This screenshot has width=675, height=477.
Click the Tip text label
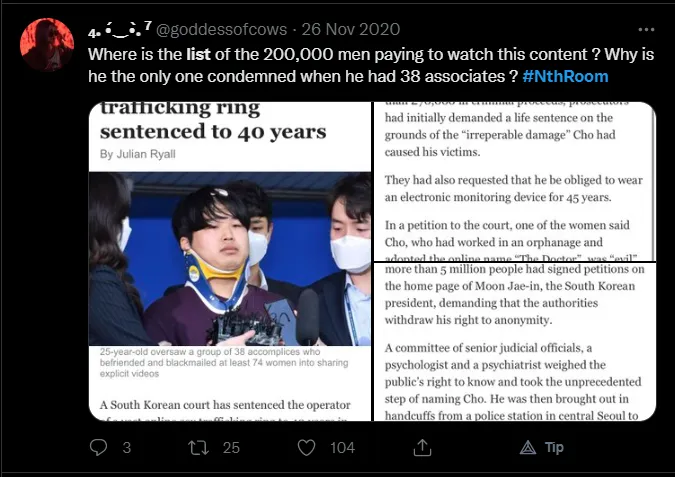pos(554,447)
